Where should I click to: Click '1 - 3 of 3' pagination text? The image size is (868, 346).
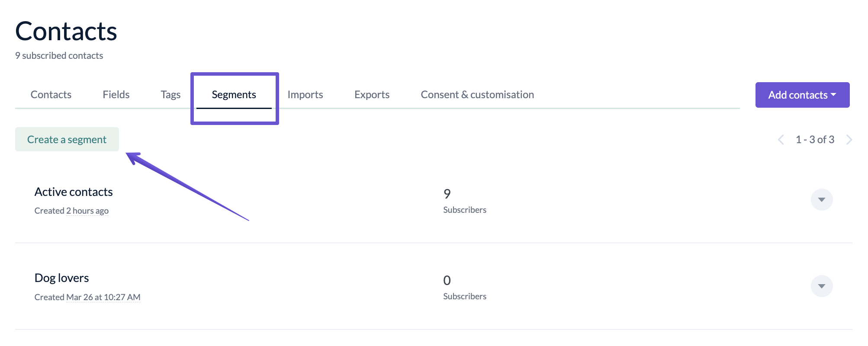(x=815, y=140)
